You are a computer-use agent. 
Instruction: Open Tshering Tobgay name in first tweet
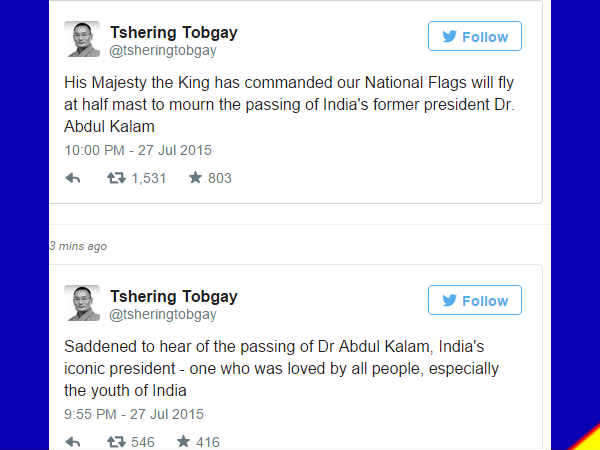[173, 32]
